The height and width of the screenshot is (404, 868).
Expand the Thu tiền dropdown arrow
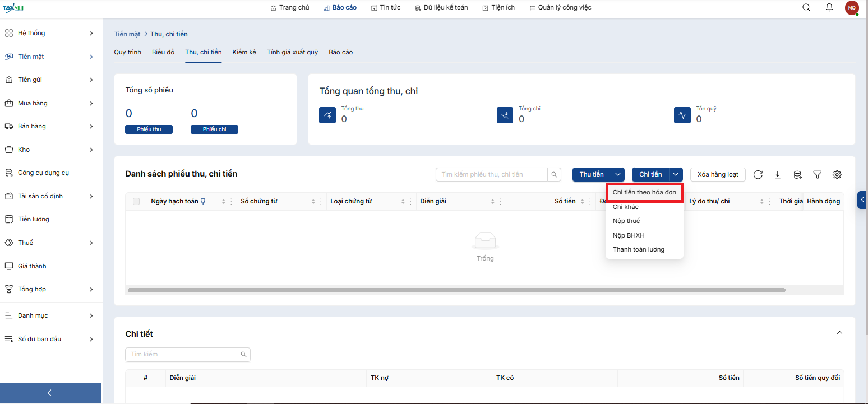pyautogui.click(x=618, y=175)
